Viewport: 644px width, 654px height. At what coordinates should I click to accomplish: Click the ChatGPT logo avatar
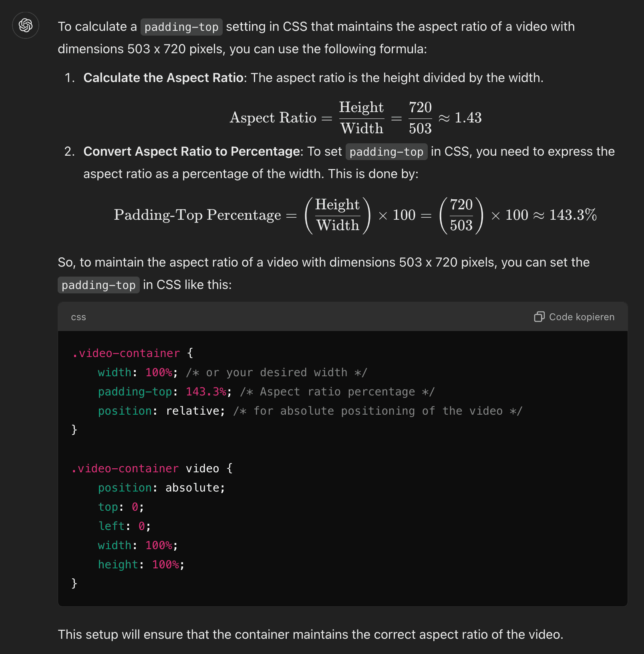[26, 25]
